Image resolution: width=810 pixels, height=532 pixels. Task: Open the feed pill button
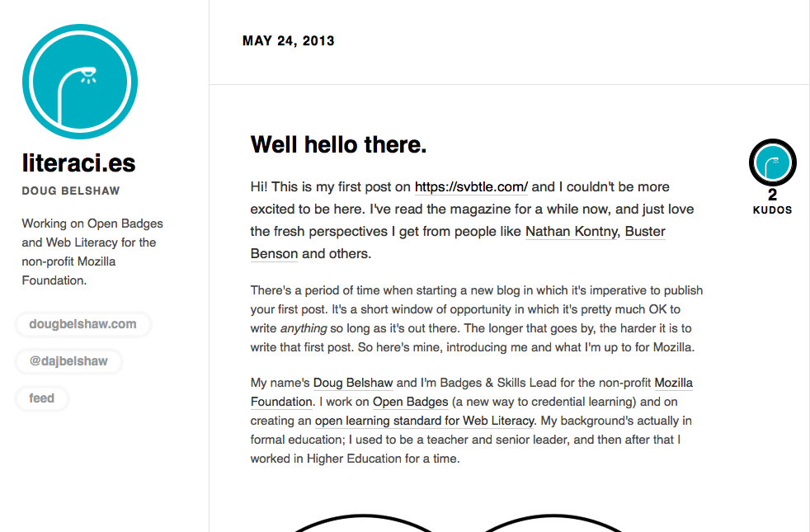42,398
